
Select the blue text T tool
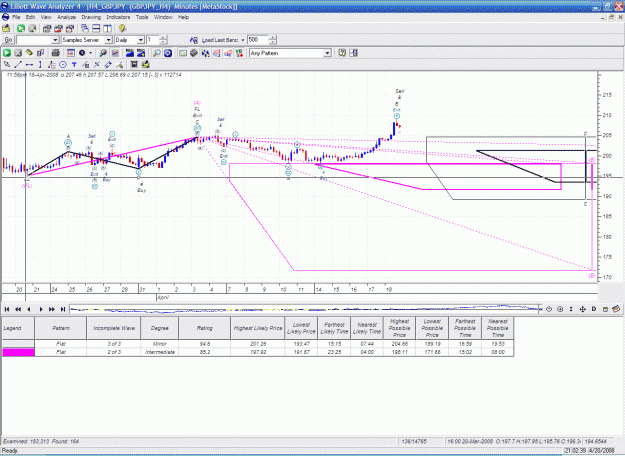point(74,64)
